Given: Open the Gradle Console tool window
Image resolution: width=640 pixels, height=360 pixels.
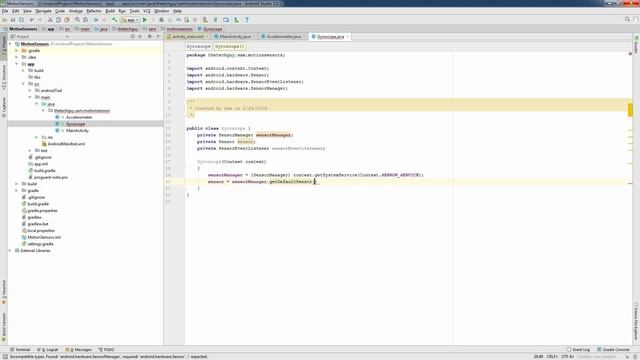Looking at the screenshot, I should [x=613, y=350].
